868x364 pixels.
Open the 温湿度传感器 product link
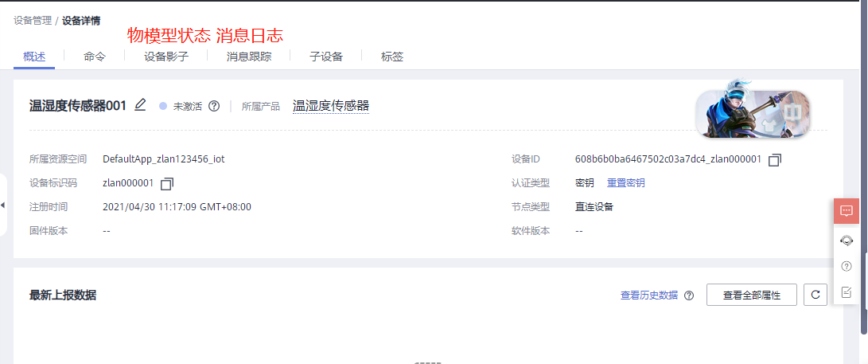(331, 106)
